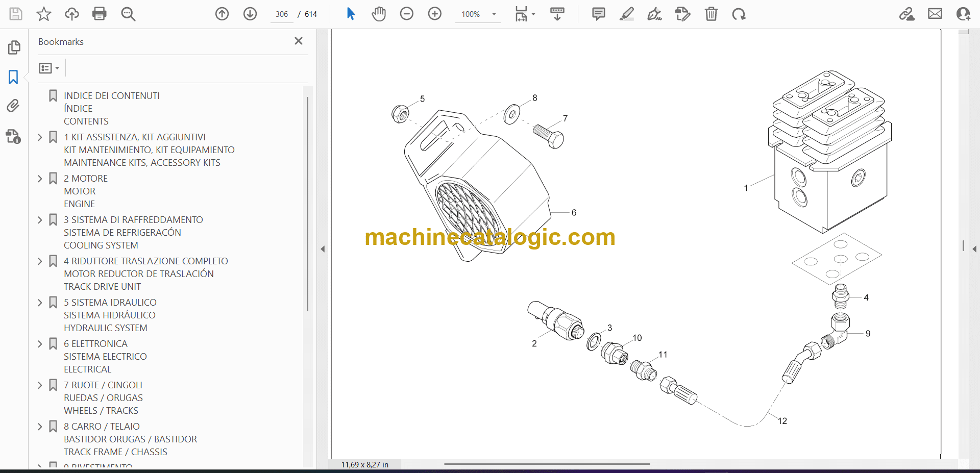The width and height of the screenshot is (980, 473).
Task: Go to the next page
Action: (250, 14)
